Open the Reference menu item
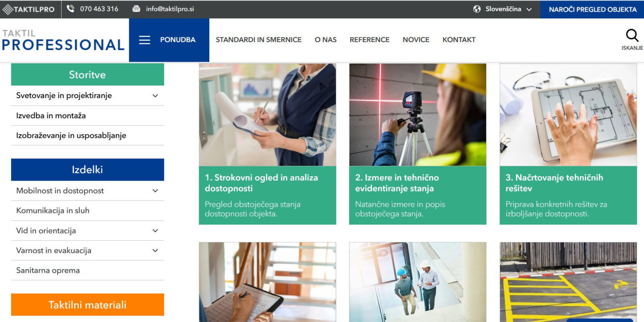The width and height of the screenshot is (644, 322). coord(369,40)
